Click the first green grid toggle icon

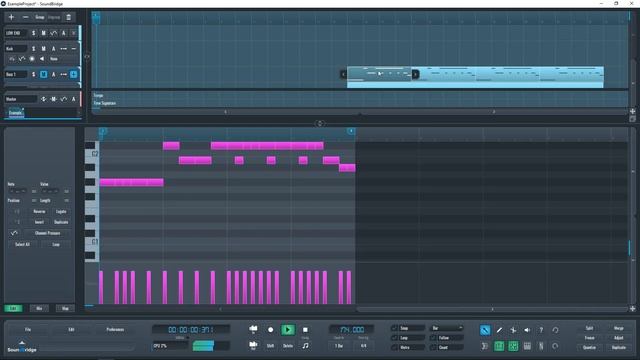[499, 346]
